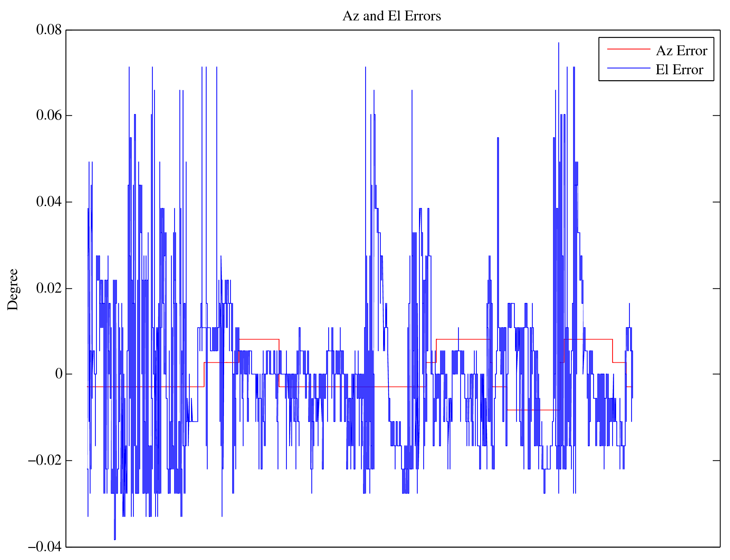
Task: Click the right-side tick mark at 0.02
Action: point(716,288)
